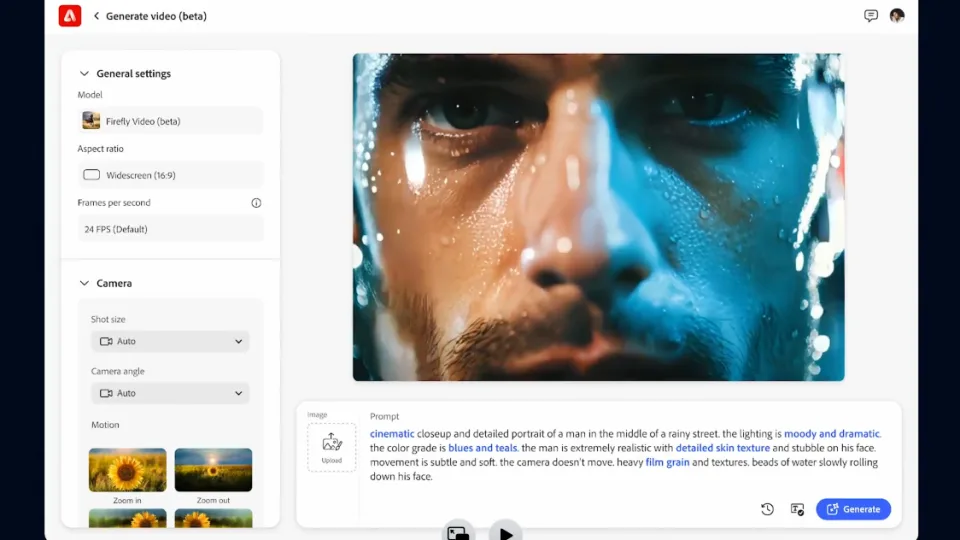Open the Widescreen (16:9) aspect ratio selector
960x540 pixels.
click(170, 175)
